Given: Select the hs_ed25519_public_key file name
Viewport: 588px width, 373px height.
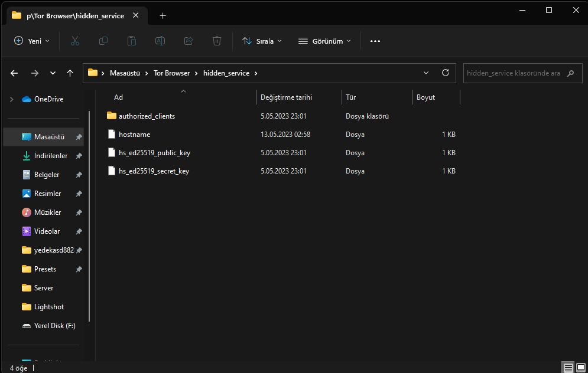Looking at the screenshot, I should click(154, 153).
